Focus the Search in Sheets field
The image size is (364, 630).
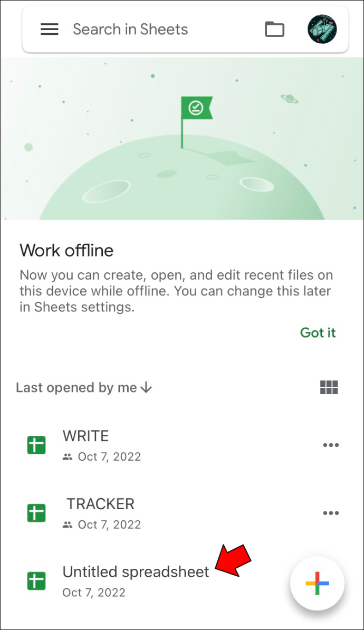click(x=130, y=30)
